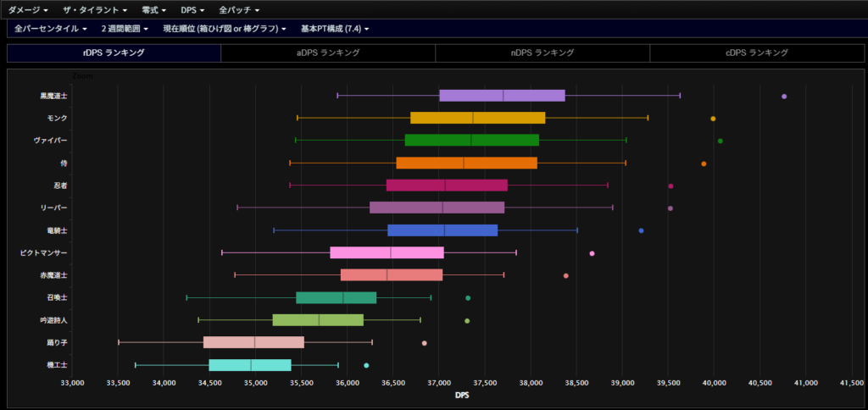The width and height of the screenshot is (868, 410).
Task: Click the yellow モンク box plot bar
Action: pos(477,118)
